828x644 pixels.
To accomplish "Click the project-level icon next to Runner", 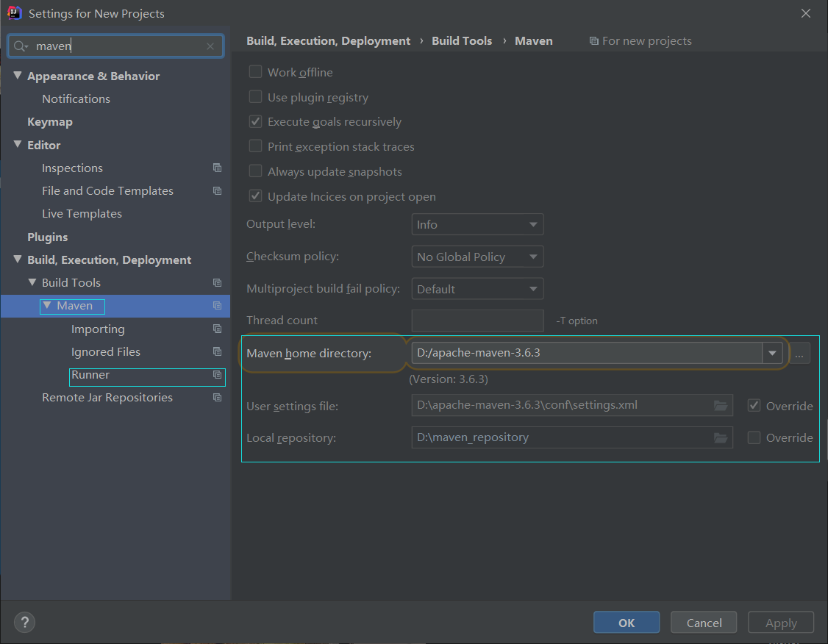I will [217, 375].
